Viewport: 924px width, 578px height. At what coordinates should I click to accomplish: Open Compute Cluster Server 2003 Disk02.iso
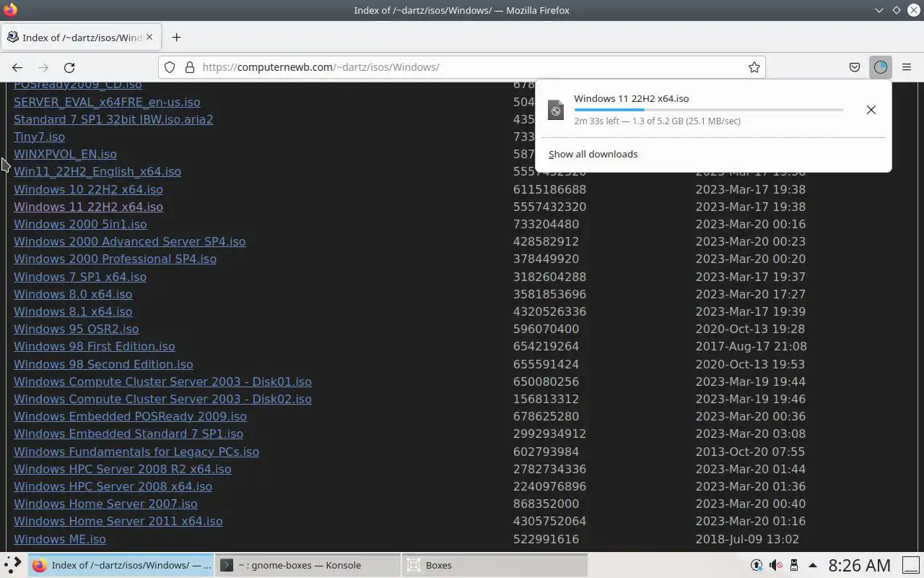tap(162, 399)
